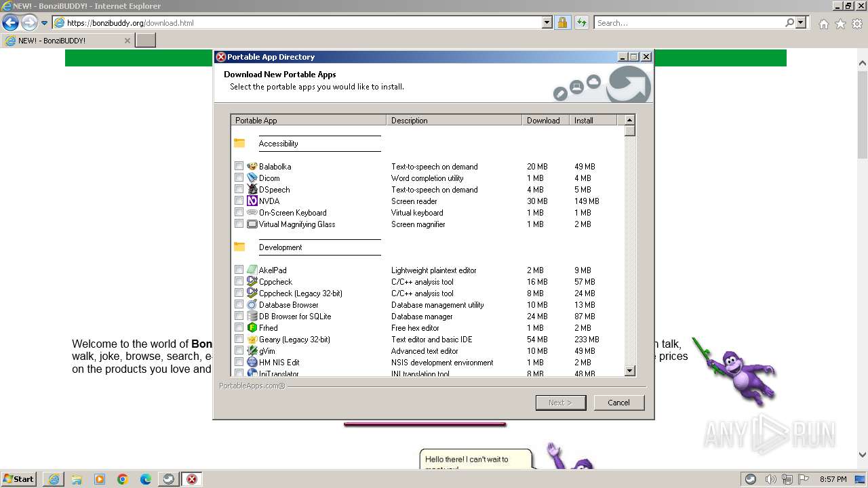
Task: Click the browser Search input field
Action: pos(688,23)
